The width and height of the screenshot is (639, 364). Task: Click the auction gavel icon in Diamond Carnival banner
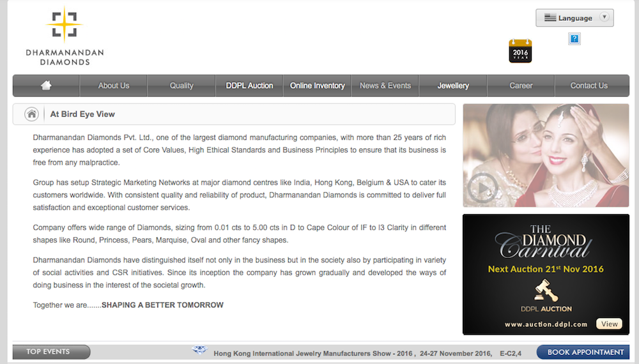tap(546, 291)
